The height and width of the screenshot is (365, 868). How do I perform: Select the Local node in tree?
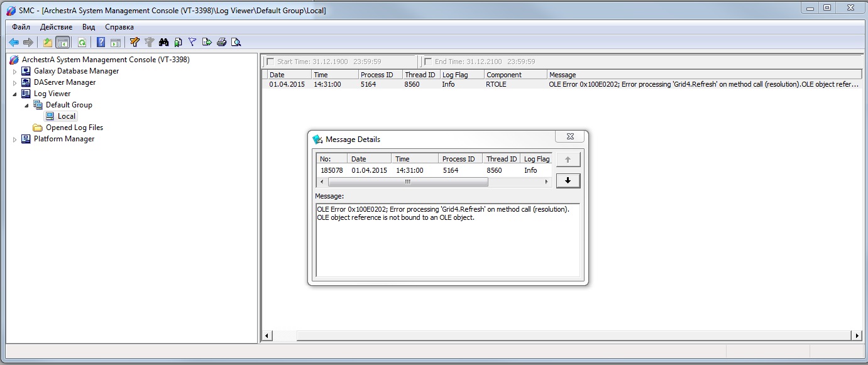[x=67, y=116]
